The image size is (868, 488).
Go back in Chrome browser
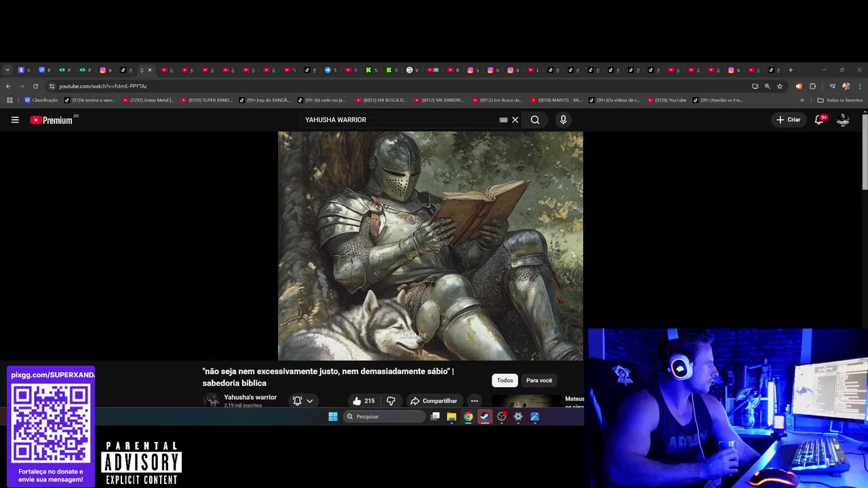click(8, 86)
